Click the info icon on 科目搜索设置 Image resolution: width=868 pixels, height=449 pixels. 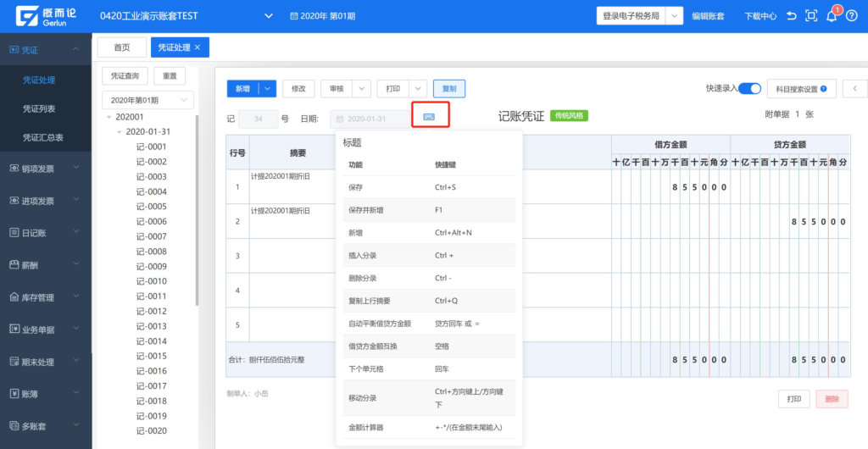pyautogui.click(x=824, y=88)
